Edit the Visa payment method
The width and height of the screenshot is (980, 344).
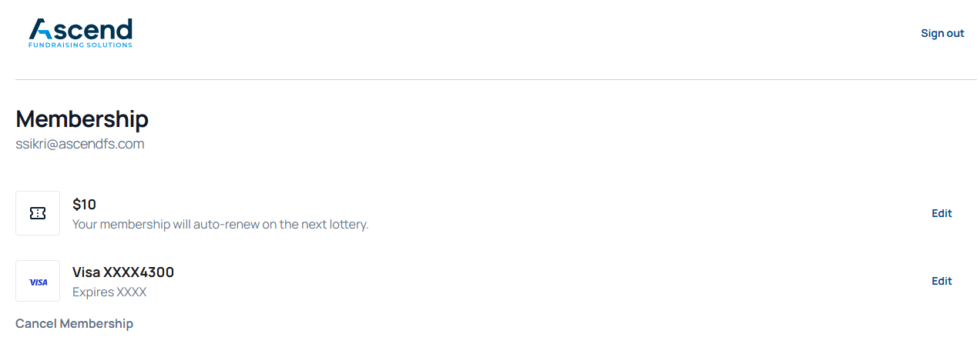941,281
